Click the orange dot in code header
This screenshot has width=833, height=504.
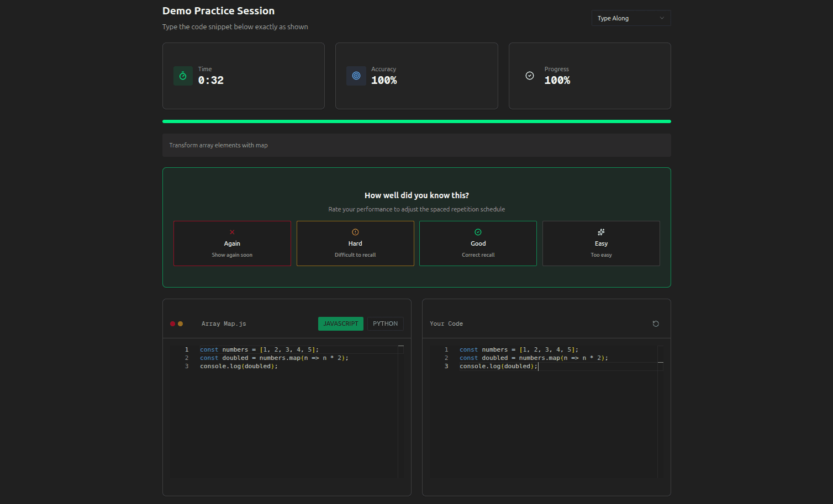(x=181, y=324)
